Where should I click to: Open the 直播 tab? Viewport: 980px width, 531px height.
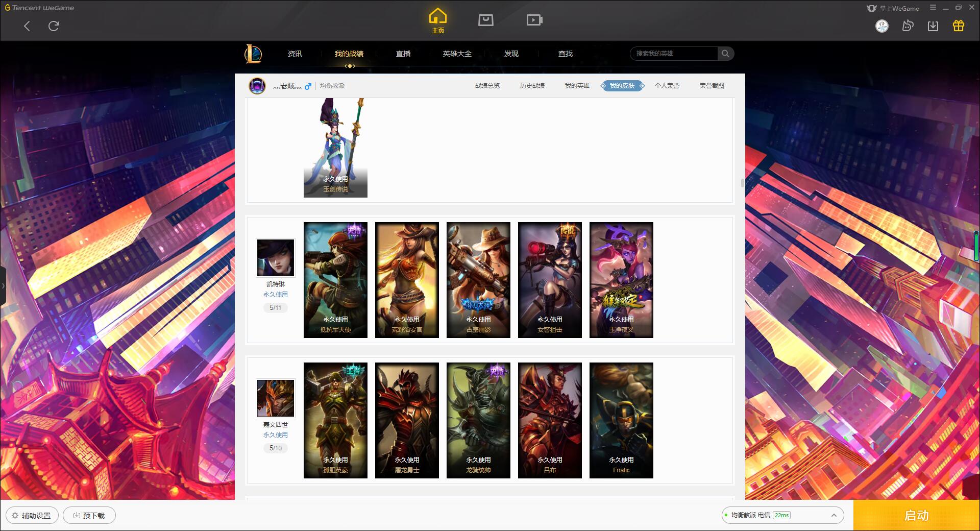pos(403,54)
